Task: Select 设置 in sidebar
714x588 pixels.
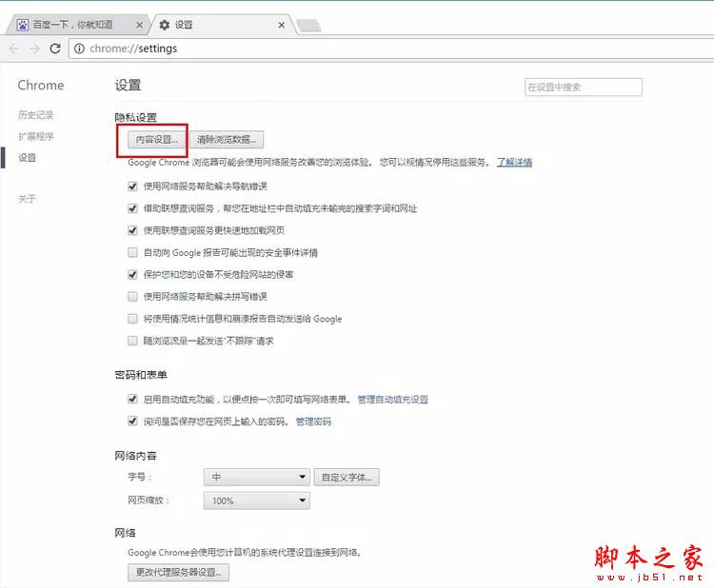Action: tap(27, 158)
